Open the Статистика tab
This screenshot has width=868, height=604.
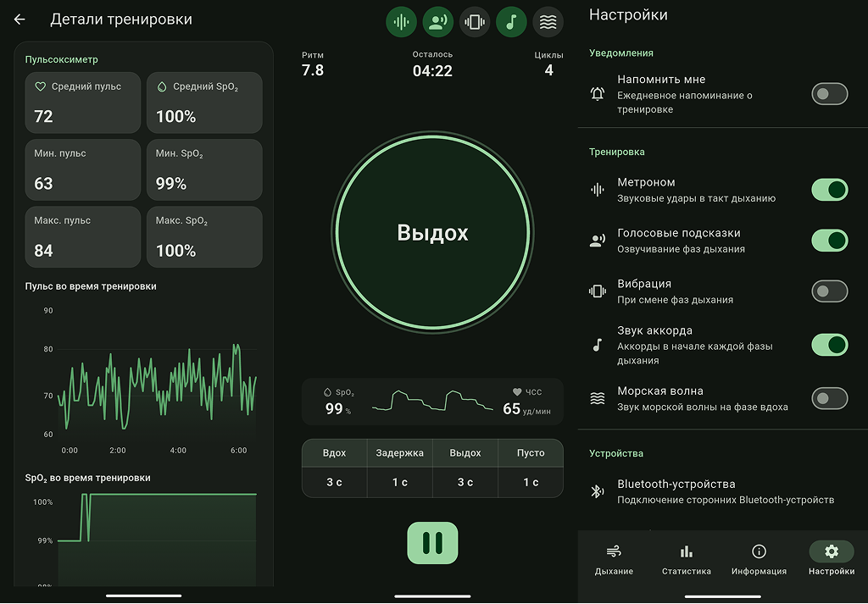click(x=687, y=560)
